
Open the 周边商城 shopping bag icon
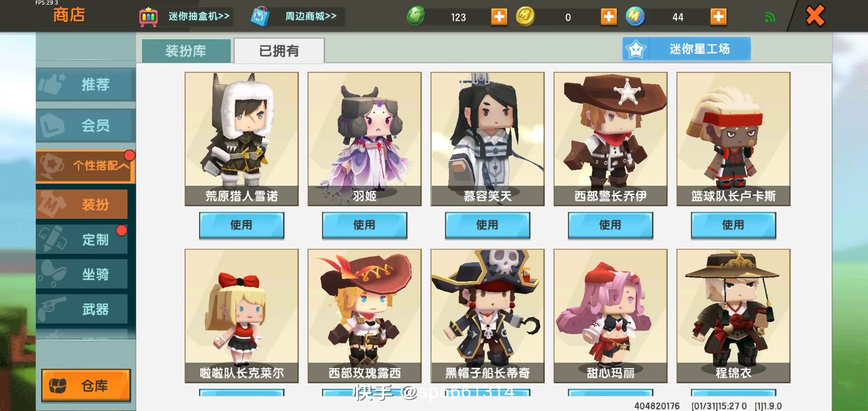(x=260, y=17)
